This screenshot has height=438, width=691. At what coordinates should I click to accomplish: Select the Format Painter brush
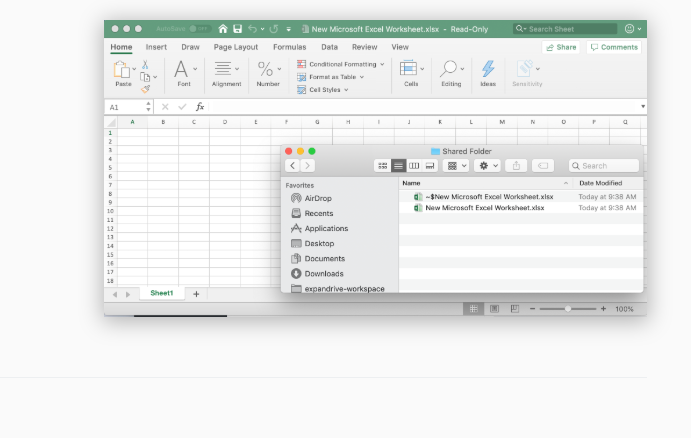pos(145,89)
